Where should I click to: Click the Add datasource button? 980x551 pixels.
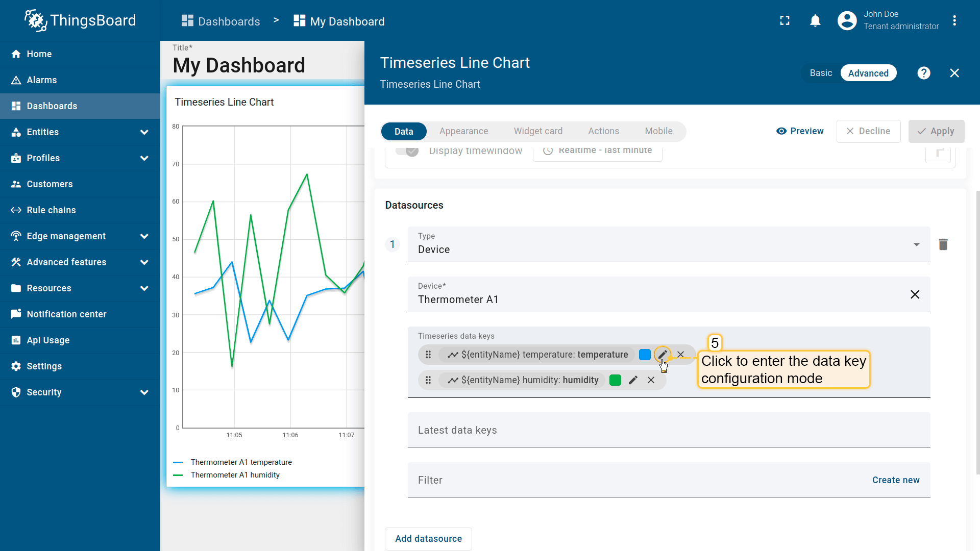[428, 539]
